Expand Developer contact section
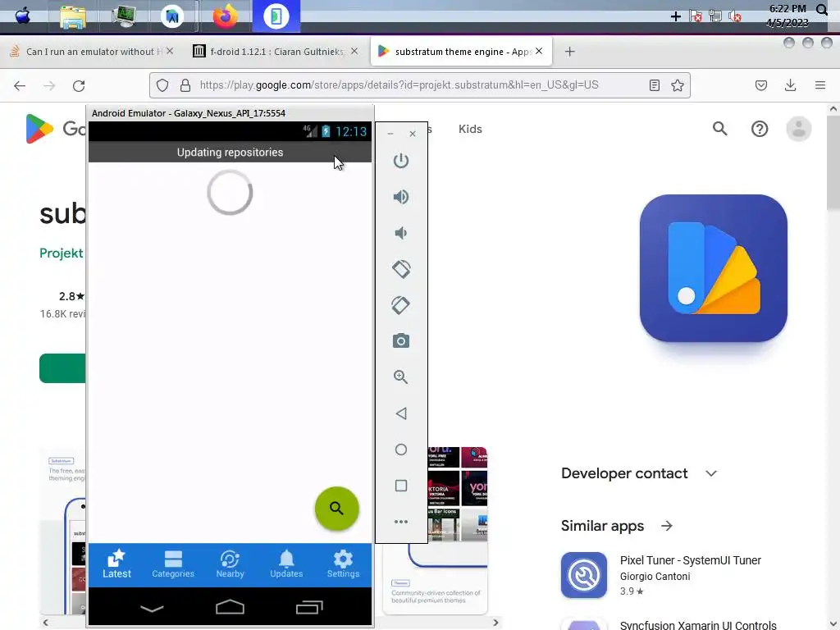This screenshot has height=630, width=840. pyautogui.click(x=711, y=473)
